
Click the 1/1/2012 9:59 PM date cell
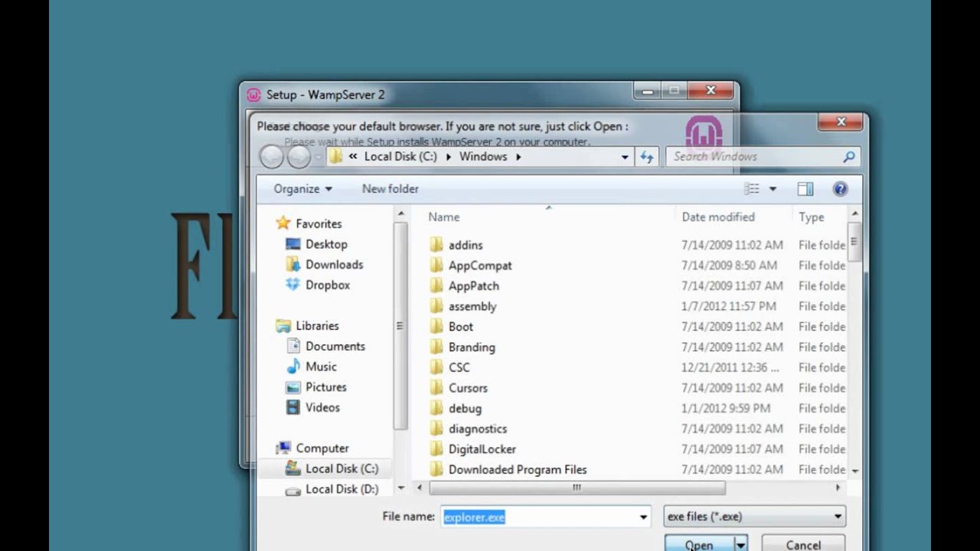tap(726, 408)
